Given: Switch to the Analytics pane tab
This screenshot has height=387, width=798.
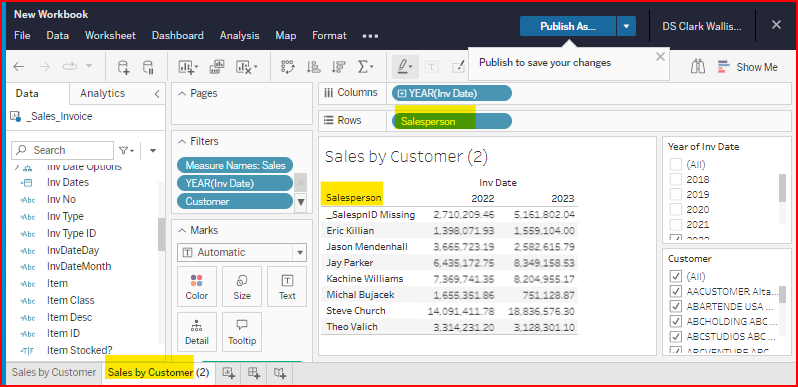Looking at the screenshot, I should coord(102,93).
